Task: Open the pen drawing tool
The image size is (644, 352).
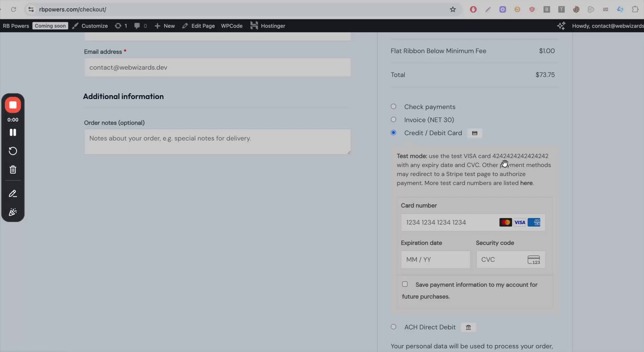Action: pos(13,194)
